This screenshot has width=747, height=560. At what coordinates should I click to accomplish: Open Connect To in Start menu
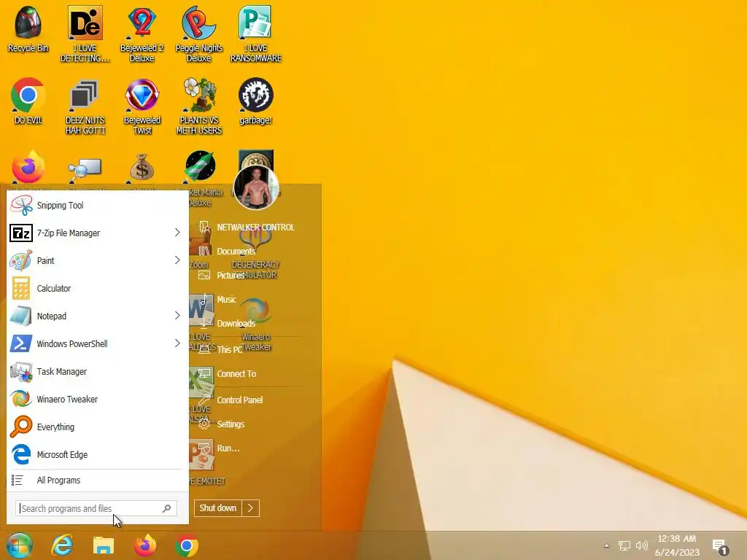coord(228,374)
